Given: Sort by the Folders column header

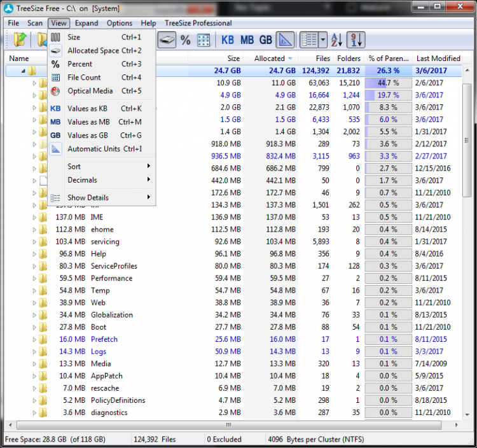Looking at the screenshot, I should 349,59.
